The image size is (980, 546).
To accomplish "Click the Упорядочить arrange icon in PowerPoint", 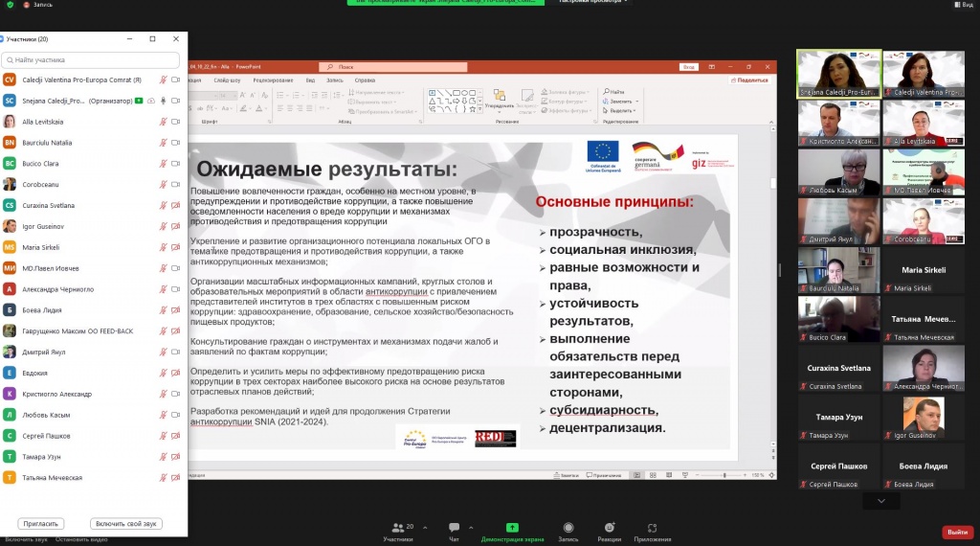I will click(x=499, y=96).
